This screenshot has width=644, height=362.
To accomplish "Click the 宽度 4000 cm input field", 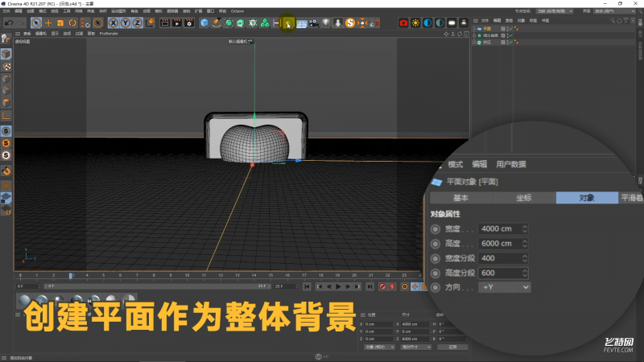I will click(502, 228).
